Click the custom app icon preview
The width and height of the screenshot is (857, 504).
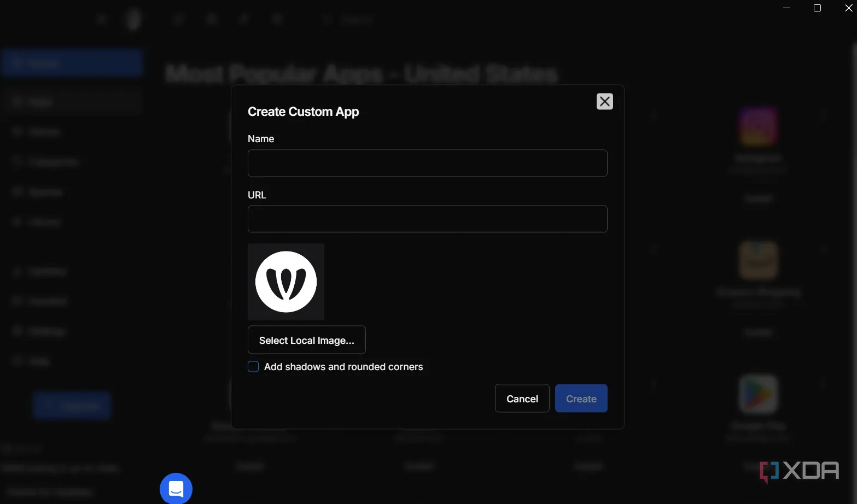point(286,282)
